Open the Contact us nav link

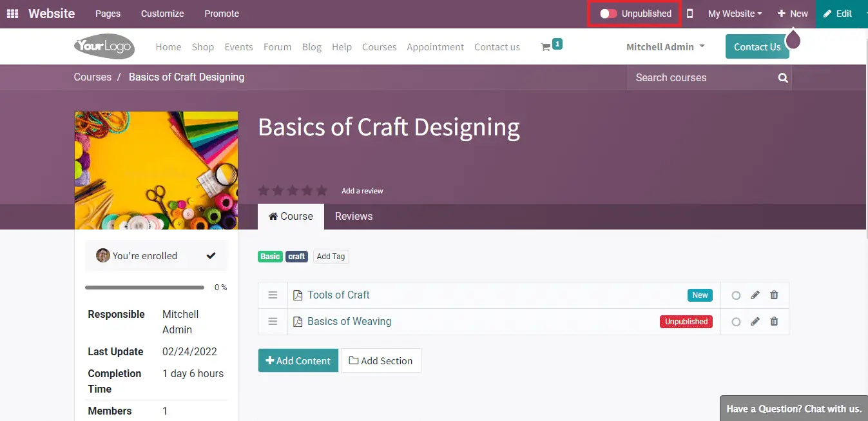tap(497, 47)
